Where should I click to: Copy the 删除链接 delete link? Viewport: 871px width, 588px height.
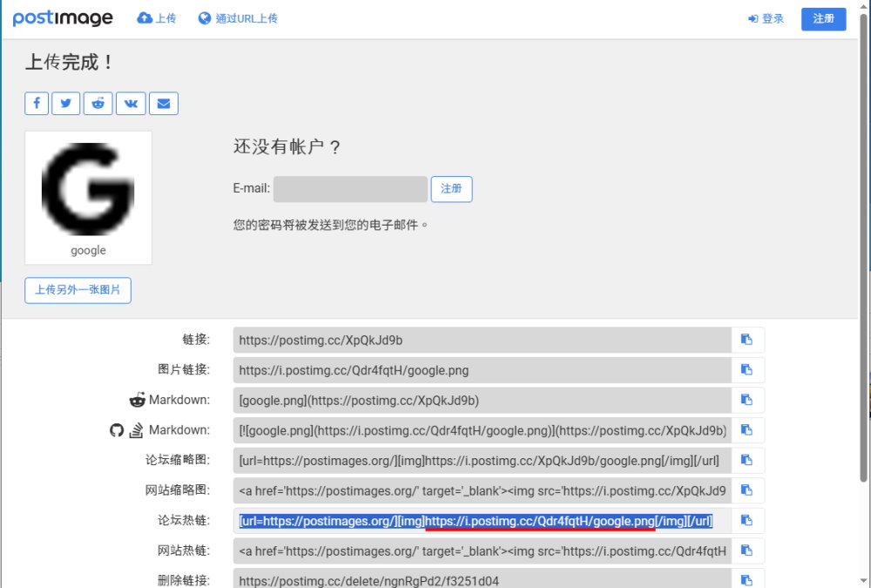coord(747,579)
